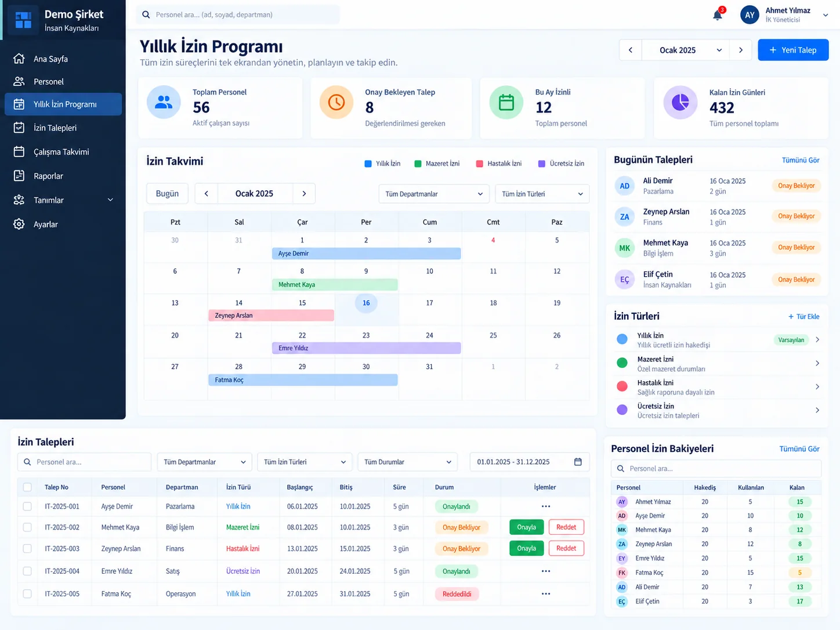The image size is (840, 630).
Task: Approve request of Mehmet Kaya with Onayla
Action: tap(526, 527)
